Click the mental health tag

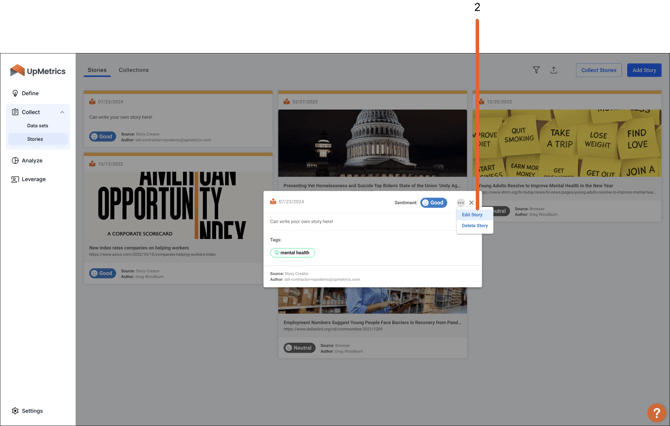point(292,253)
